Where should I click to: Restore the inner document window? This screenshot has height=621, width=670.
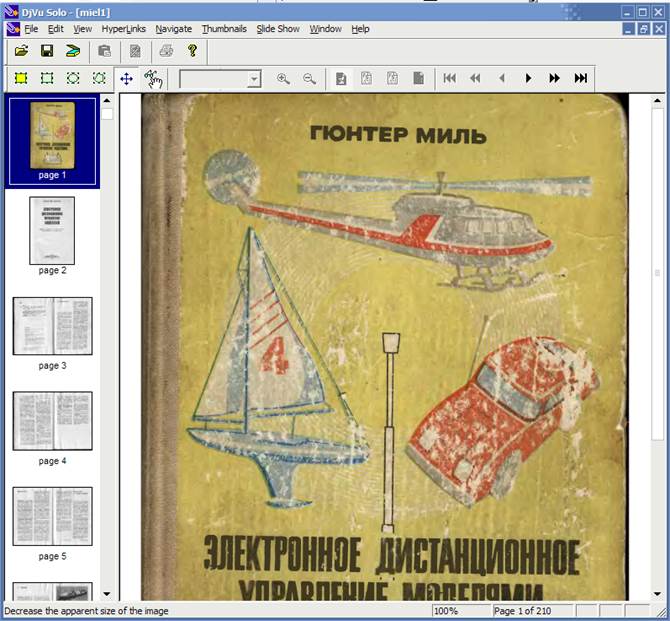pos(643,29)
